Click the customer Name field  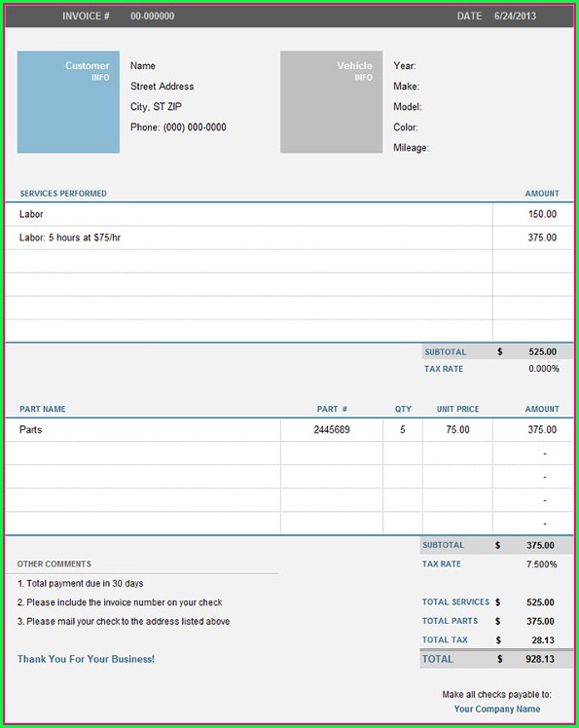point(142,66)
